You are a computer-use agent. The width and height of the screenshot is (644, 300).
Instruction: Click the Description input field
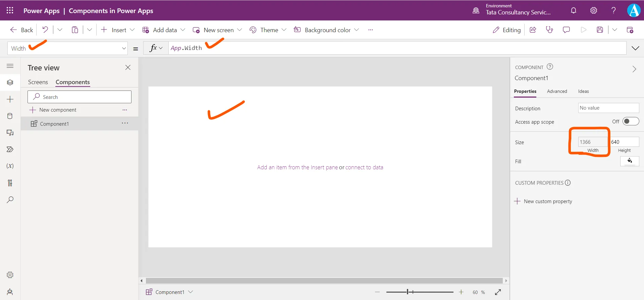tap(608, 108)
